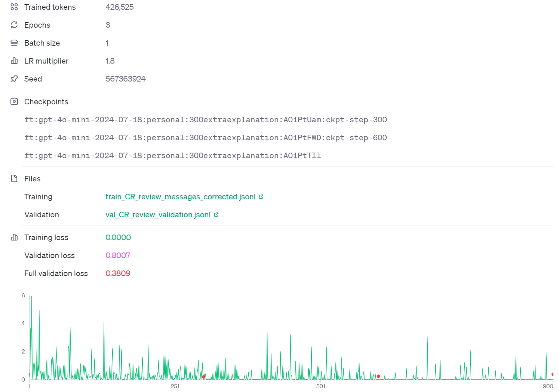
Task: Click the green Training loss value 0.0000
Action: [118, 237]
